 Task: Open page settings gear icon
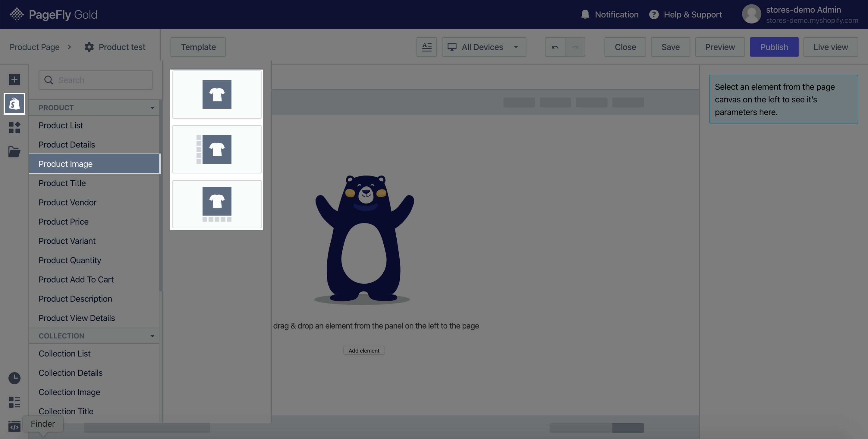point(89,47)
